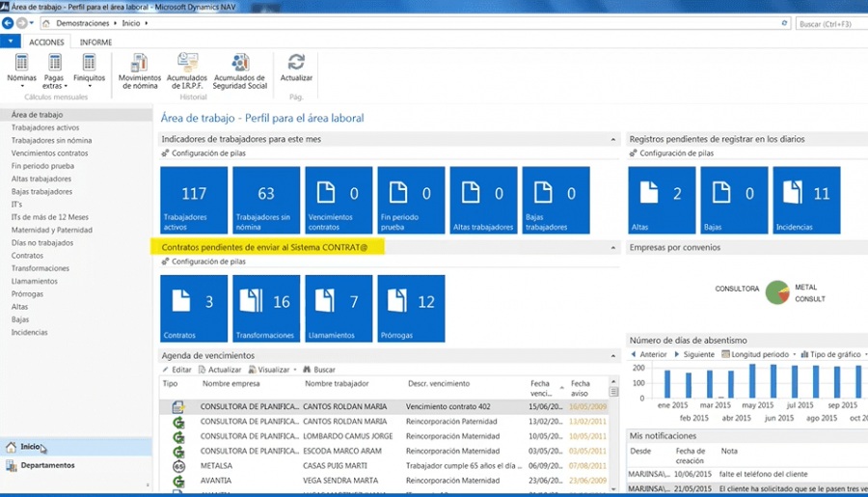The width and height of the screenshot is (868, 497).
Task: Open Departamentos in the navigation pane
Action: [47, 465]
